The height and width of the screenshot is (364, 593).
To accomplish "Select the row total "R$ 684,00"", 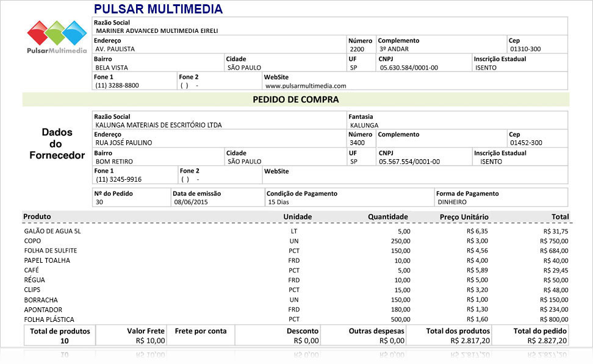I will click(x=554, y=251).
